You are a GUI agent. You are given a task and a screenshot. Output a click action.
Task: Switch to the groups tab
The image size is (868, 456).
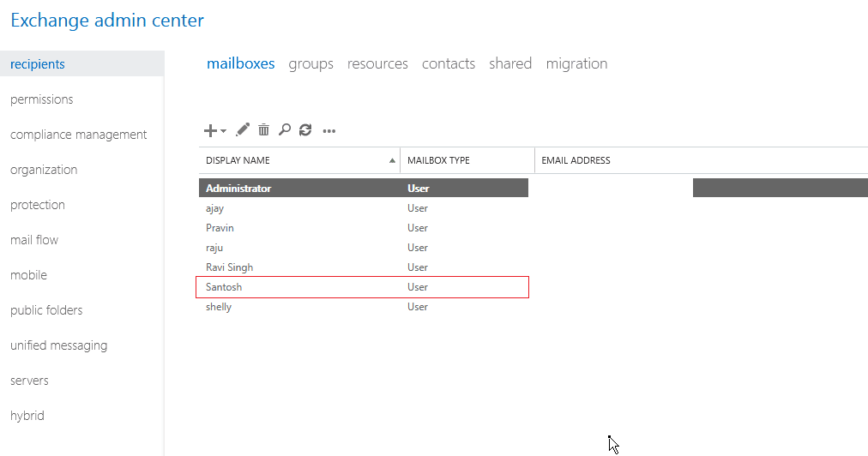pyautogui.click(x=310, y=64)
